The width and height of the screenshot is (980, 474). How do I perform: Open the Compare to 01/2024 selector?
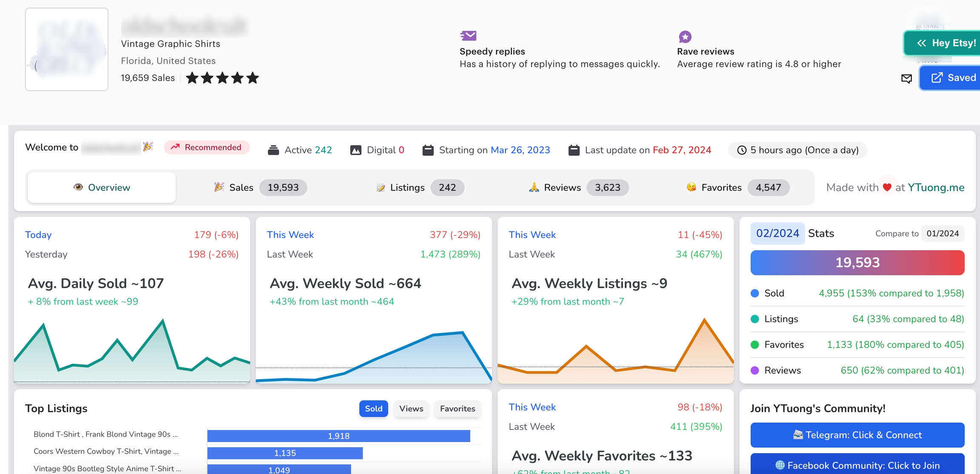[x=942, y=234]
